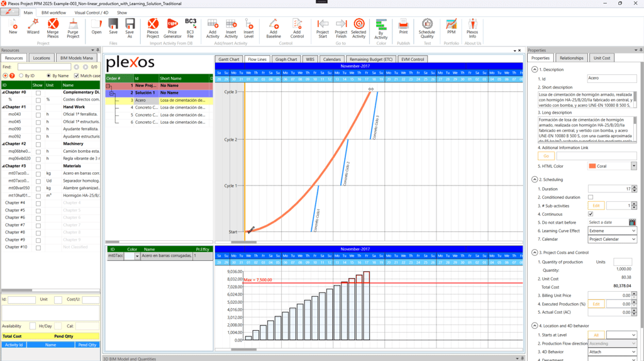Image resolution: width=644 pixels, height=361 pixels.
Task: Import from BC3 File
Action: click(x=191, y=28)
